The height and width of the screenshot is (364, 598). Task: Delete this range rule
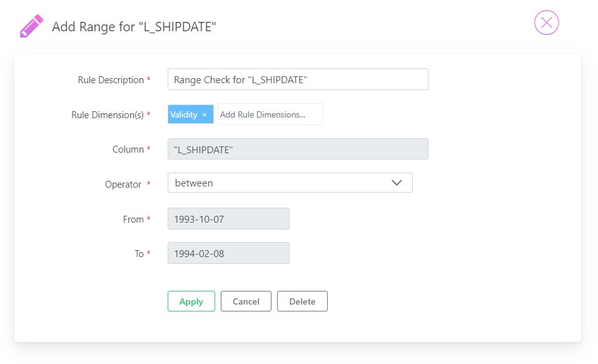pos(302,301)
